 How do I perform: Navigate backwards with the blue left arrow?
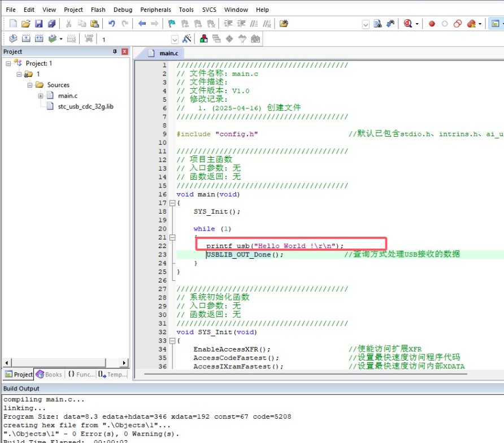tap(142, 24)
